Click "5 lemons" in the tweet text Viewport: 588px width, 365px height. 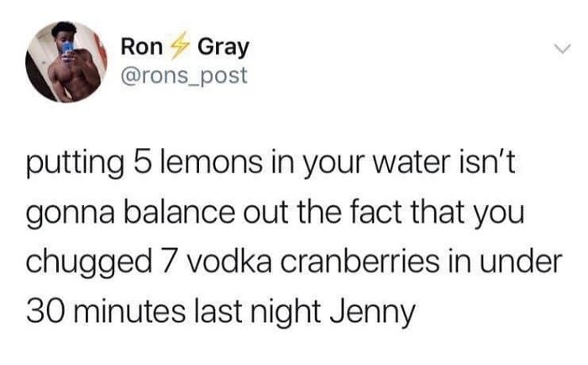[x=198, y=162]
